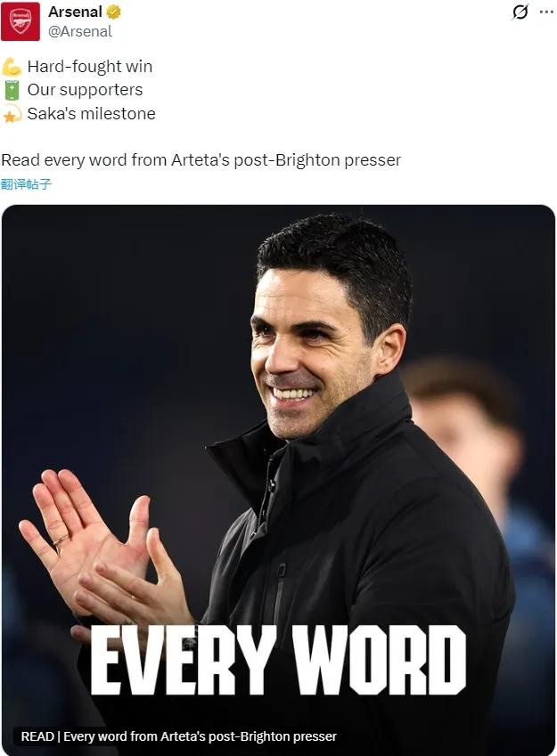Click the large EVERY WORD headline on image
This screenshot has width=557, height=756.
point(278,660)
